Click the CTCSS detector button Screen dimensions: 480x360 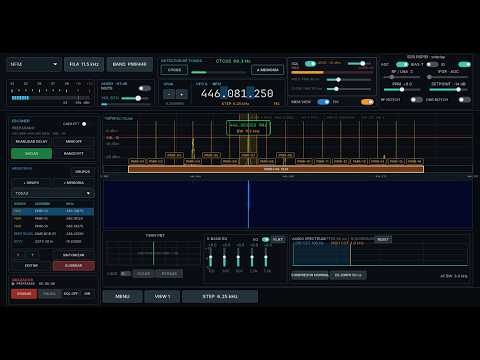(x=174, y=70)
